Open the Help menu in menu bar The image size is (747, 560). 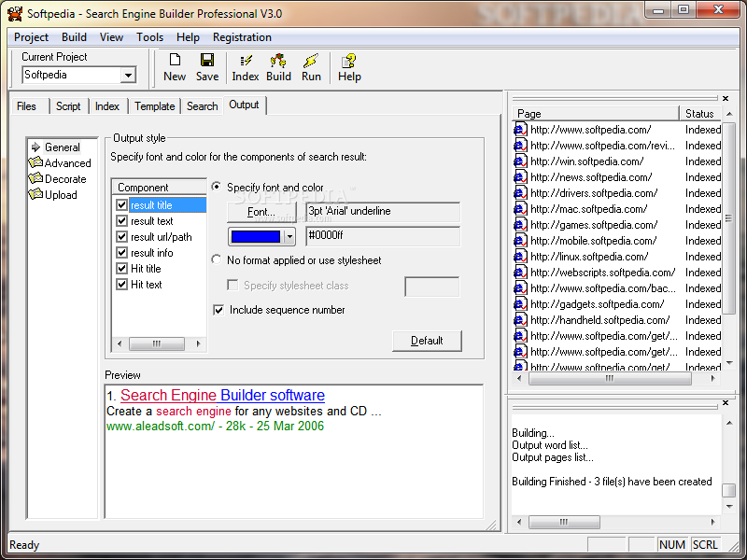(188, 37)
